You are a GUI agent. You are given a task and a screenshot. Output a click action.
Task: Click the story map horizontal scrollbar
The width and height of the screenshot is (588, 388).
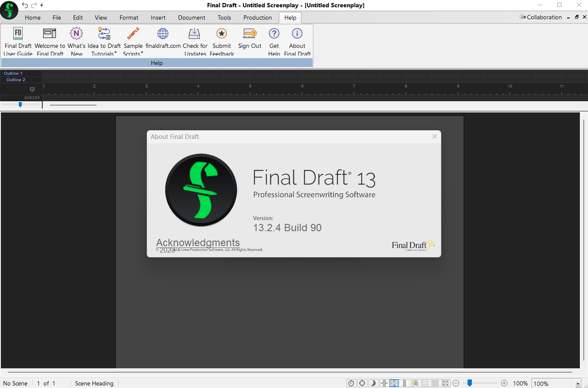[73, 105]
